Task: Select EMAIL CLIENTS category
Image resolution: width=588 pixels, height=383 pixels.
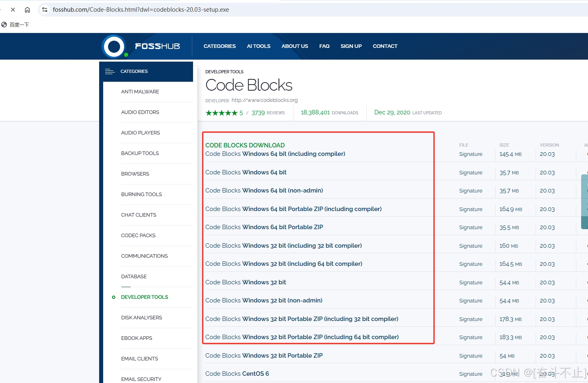Action: 139,359
